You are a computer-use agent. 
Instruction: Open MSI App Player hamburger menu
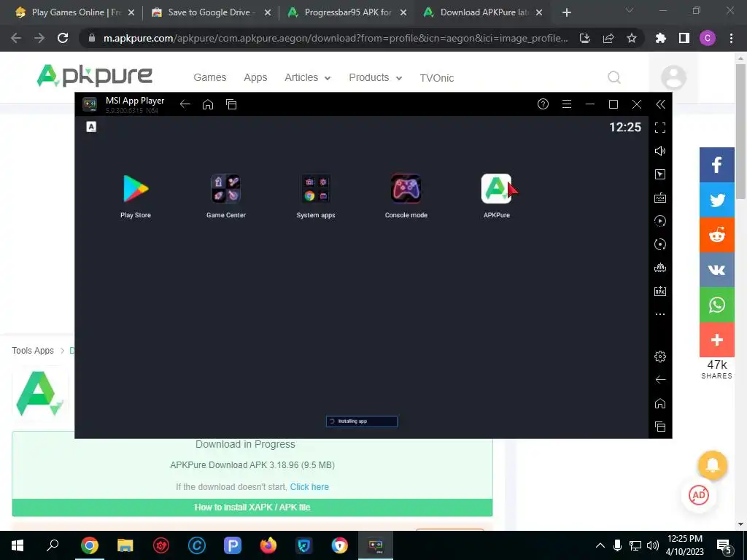(x=566, y=104)
